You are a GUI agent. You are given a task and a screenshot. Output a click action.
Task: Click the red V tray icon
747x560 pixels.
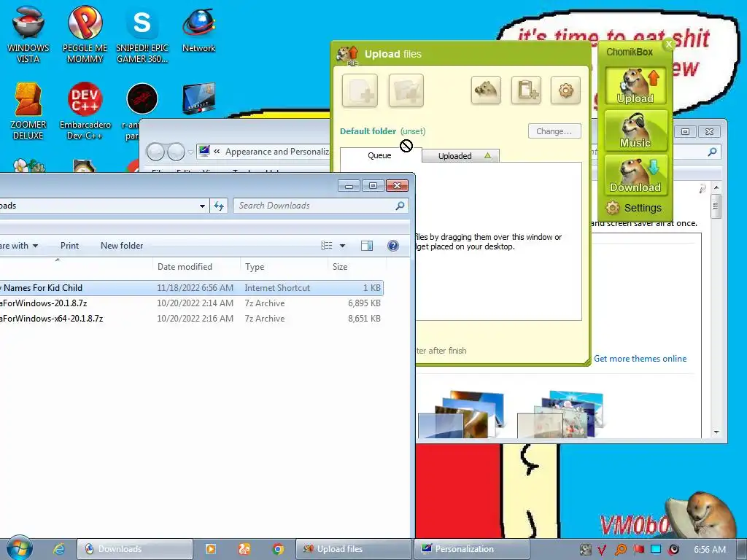pos(602,550)
